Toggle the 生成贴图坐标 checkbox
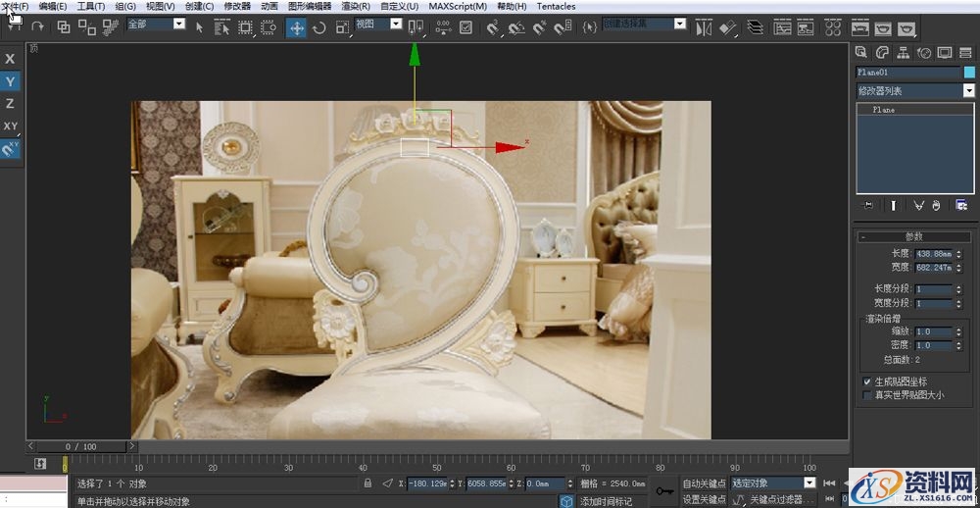 coord(867,381)
